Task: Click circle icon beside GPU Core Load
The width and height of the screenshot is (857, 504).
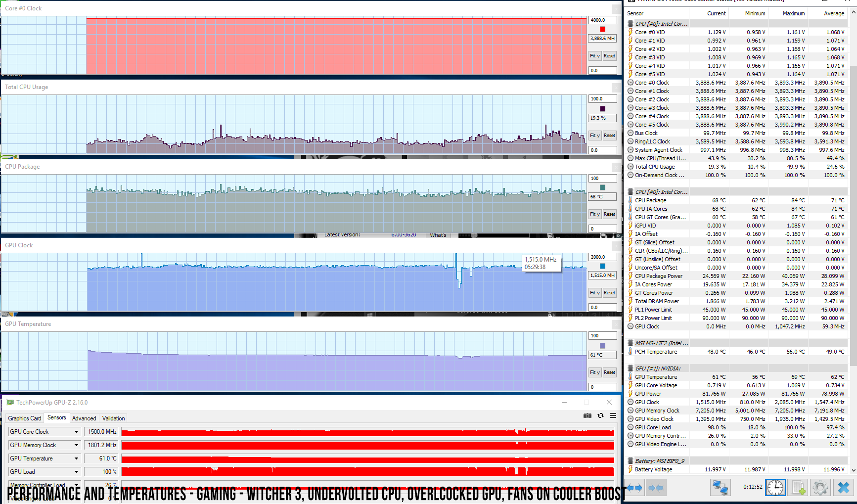Action: pyautogui.click(x=631, y=427)
